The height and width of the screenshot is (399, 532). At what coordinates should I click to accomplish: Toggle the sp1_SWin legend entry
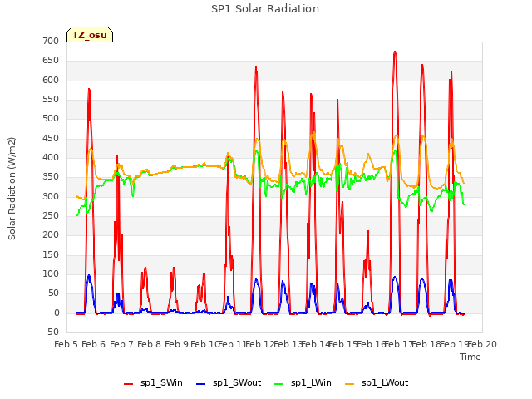(x=153, y=382)
